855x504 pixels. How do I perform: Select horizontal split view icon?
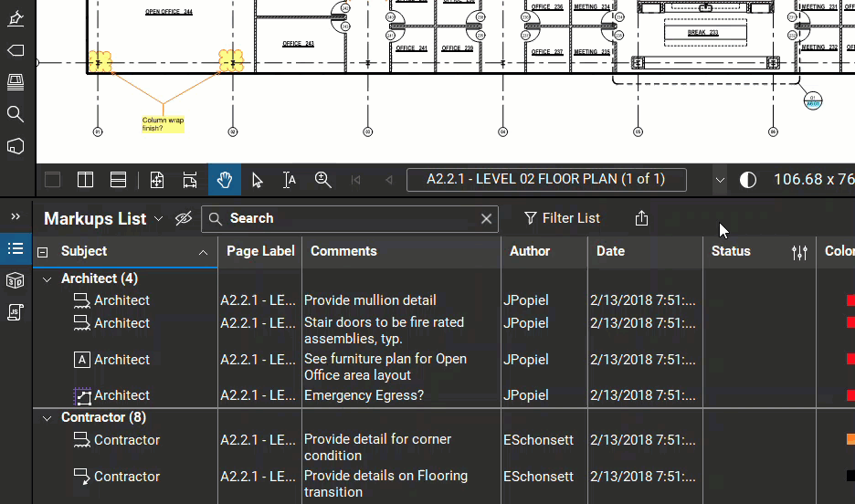[118, 179]
